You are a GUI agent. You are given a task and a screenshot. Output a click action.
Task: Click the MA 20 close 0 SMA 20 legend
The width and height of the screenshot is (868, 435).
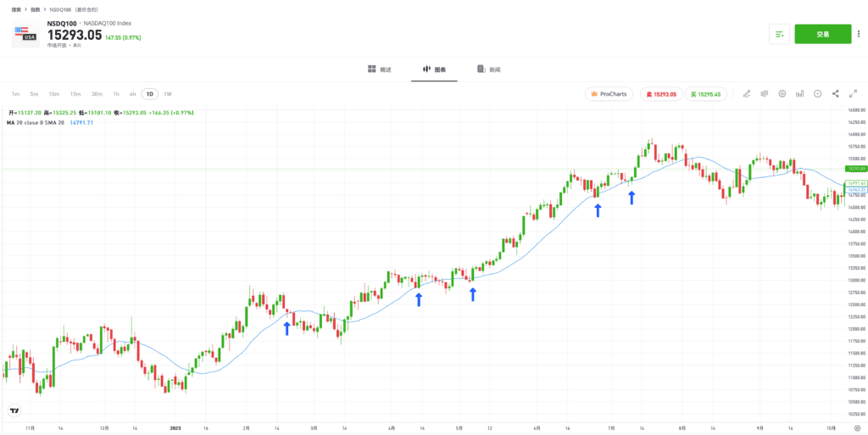(x=36, y=122)
